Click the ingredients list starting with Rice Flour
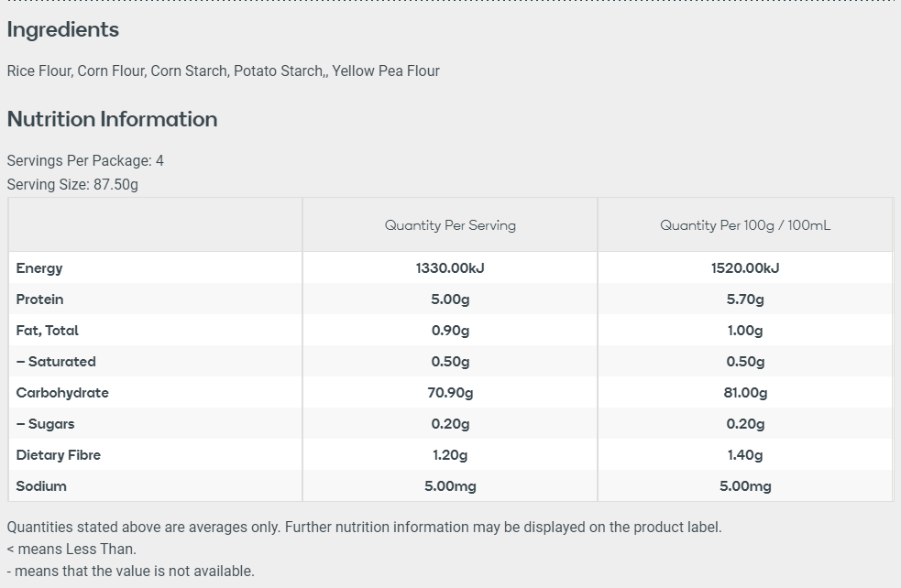 (x=223, y=71)
